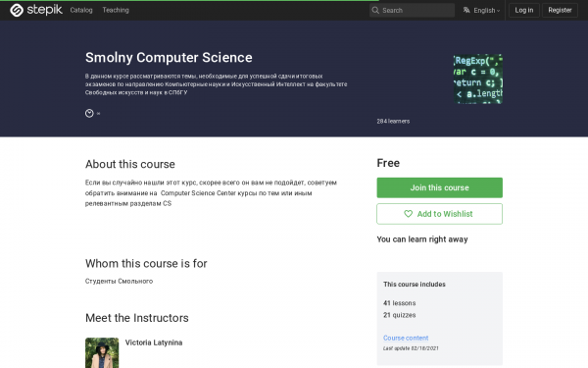Click the About this course heading

click(x=130, y=164)
